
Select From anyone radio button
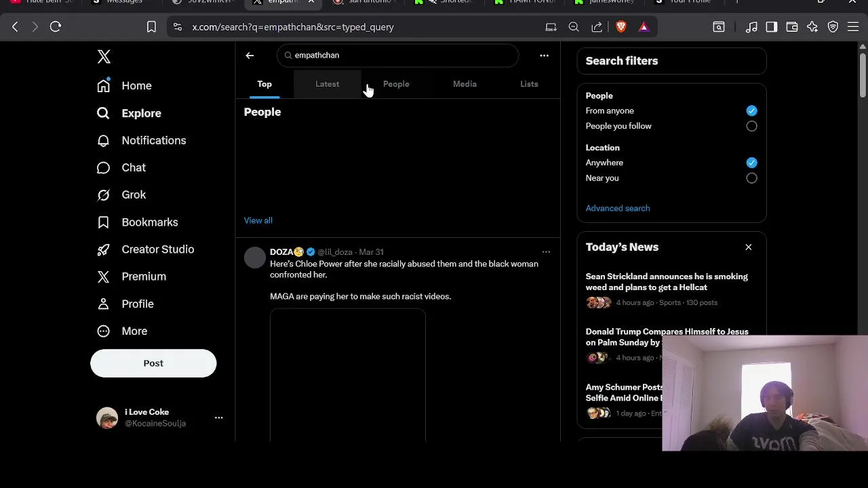click(x=751, y=110)
